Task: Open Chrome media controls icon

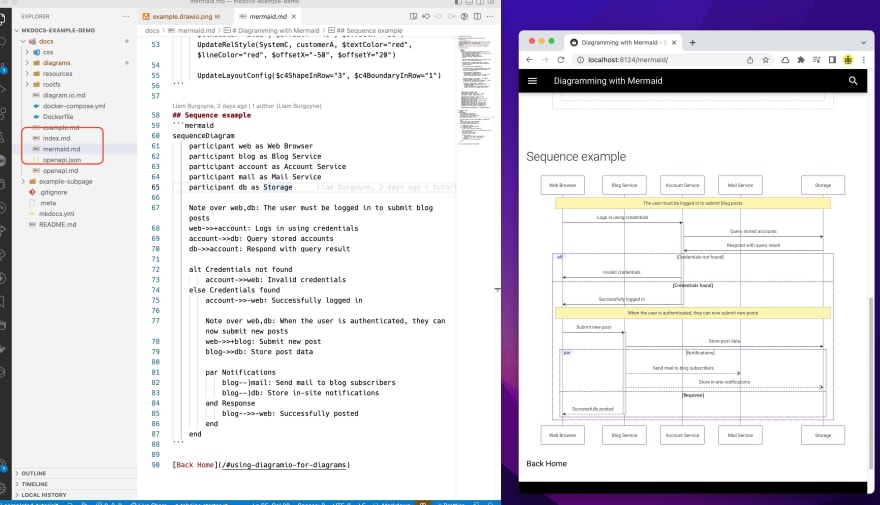Action: pyautogui.click(x=817, y=59)
